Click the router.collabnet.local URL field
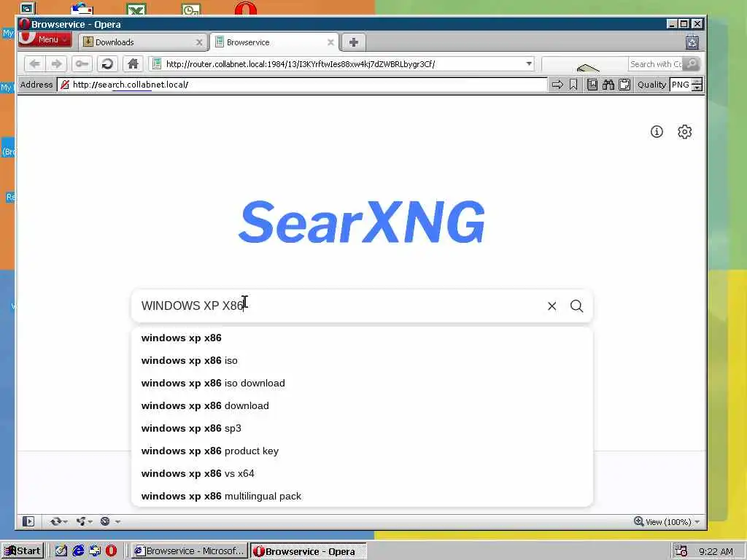This screenshot has height=560, width=747. pyautogui.click(x=341, y=64)
